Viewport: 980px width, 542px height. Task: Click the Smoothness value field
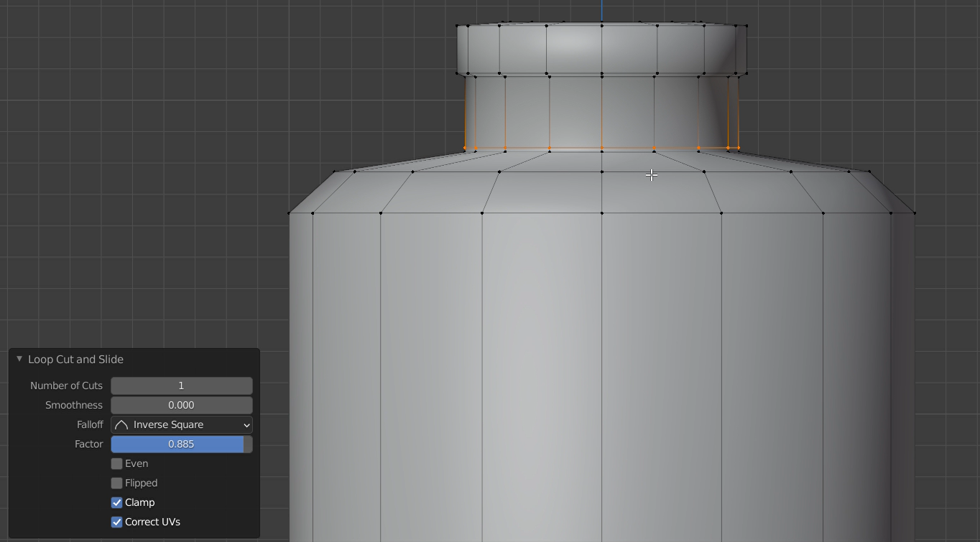(181, 405)
